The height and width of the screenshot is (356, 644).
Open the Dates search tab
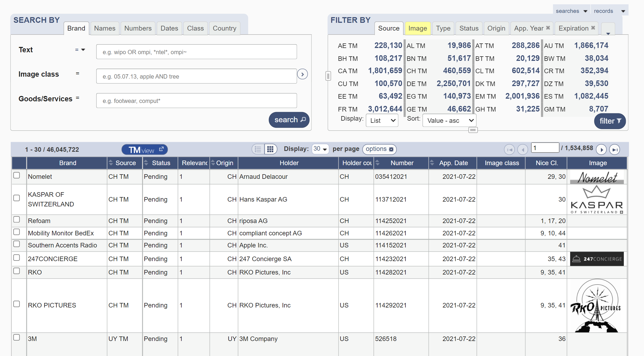click(x=169, y=28)
